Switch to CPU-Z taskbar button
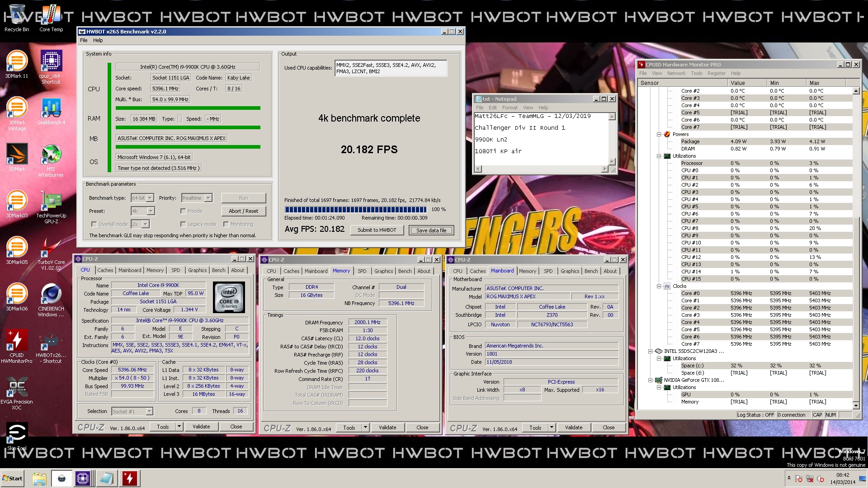Screen dimensions: 868x488 coord(83,479)
